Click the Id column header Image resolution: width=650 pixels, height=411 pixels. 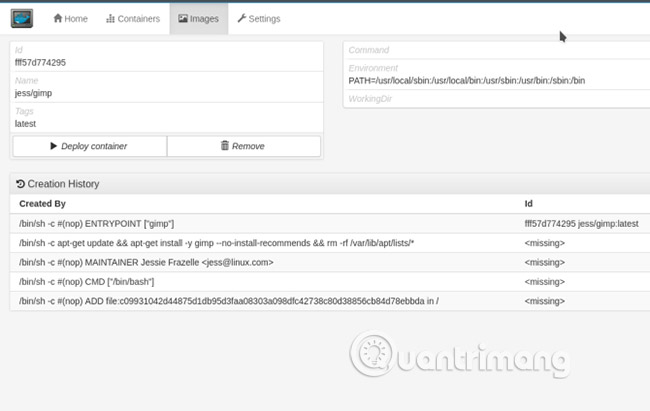pos(529,204)
